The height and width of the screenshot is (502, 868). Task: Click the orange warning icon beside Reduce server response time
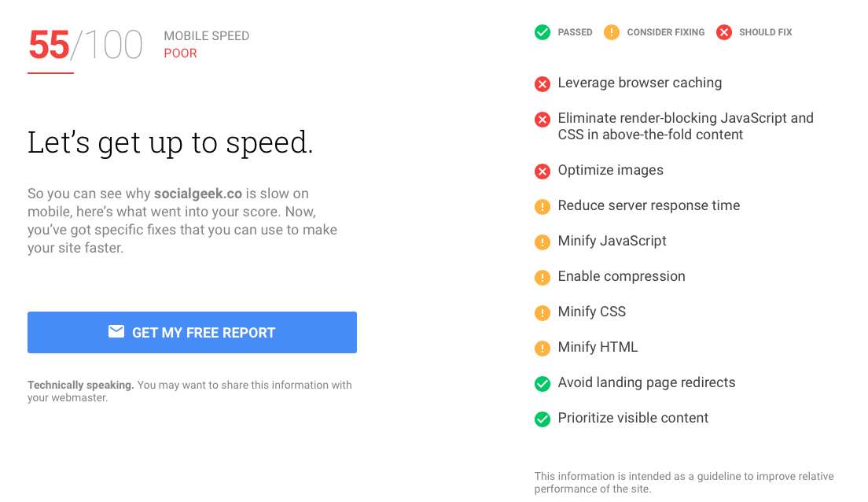pos(542,207)
